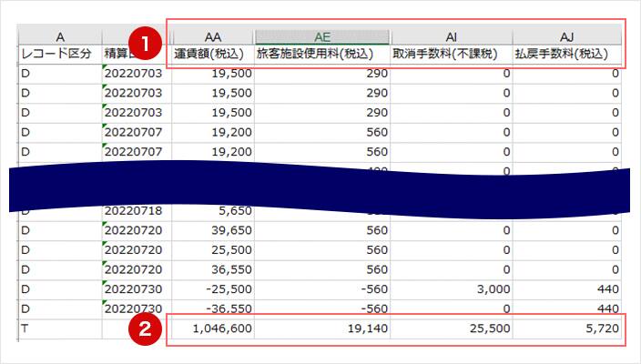Select column header AE
Image resolution: width=641 pixels, height=364 pixels.
(321, 36)
